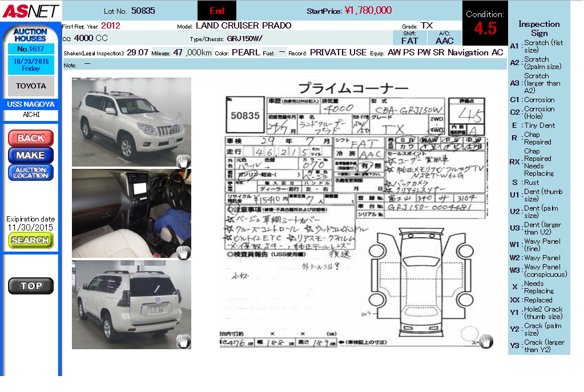584x392 pixels.
Task: Click the red End status label
Action: (x=217, y=11)
